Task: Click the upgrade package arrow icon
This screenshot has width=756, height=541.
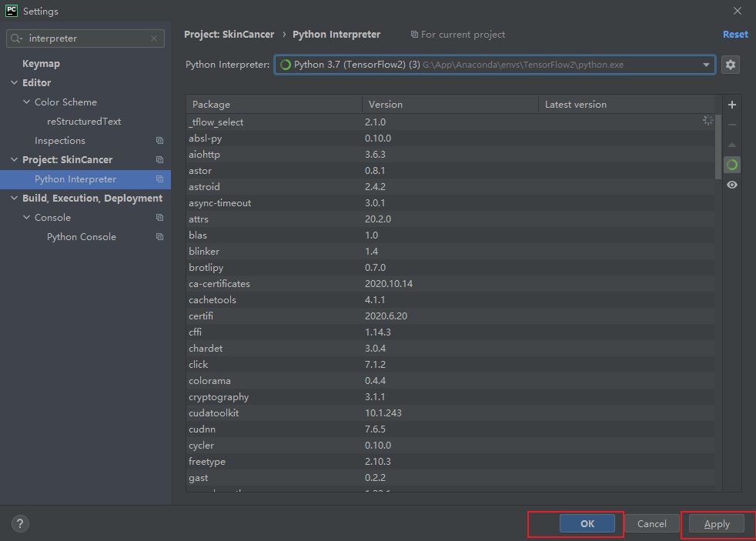Action: 731,145
